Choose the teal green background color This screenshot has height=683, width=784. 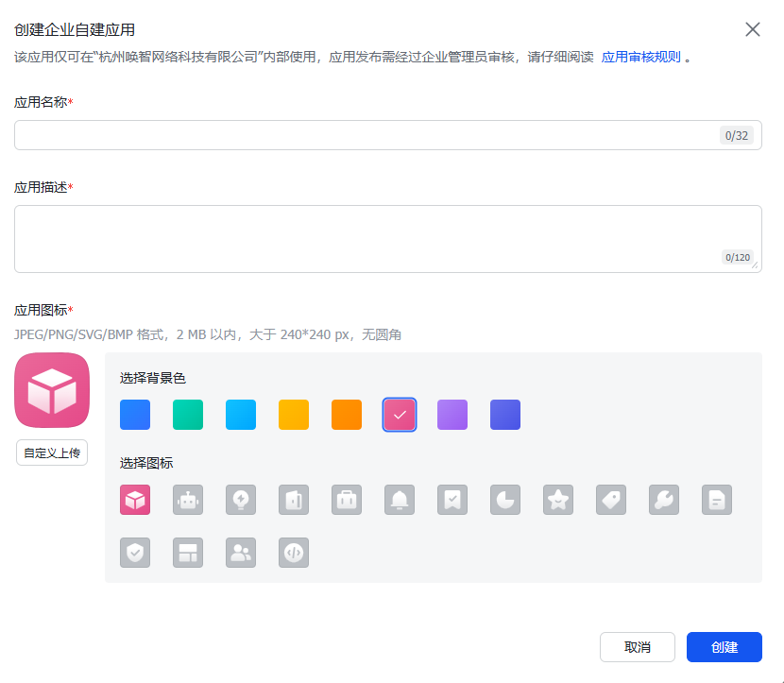point(188,415)
